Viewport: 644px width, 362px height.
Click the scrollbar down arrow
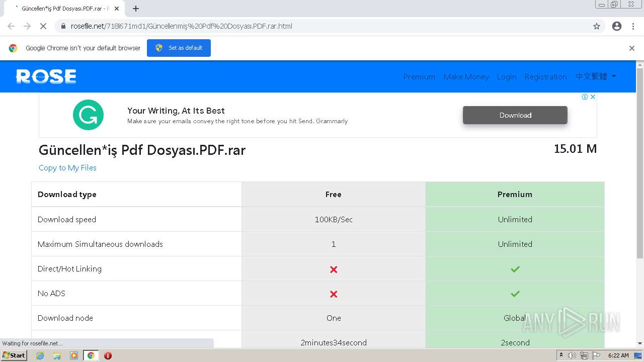640,344
